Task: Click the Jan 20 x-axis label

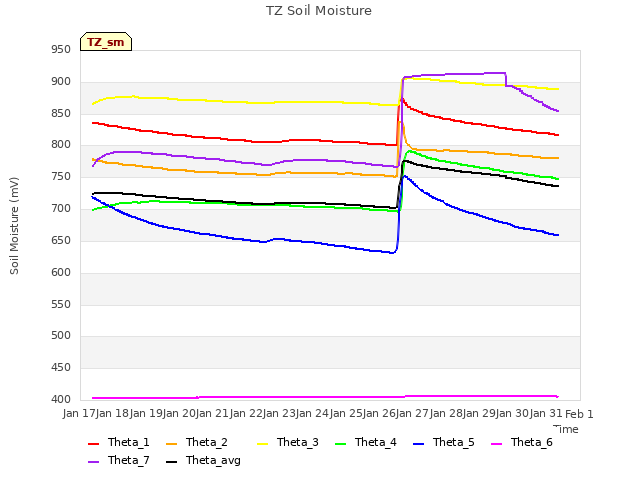Action: coord(179,414)
